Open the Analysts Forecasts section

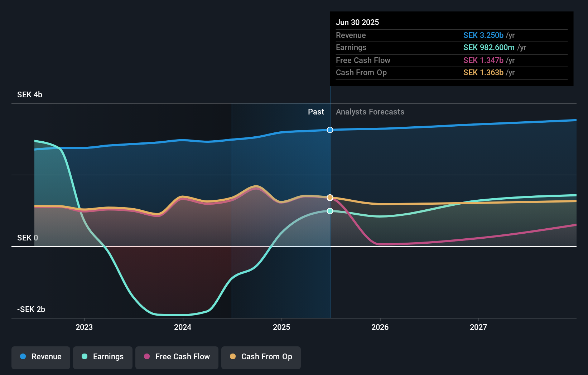pyautogui.click(x=370, y=112)
